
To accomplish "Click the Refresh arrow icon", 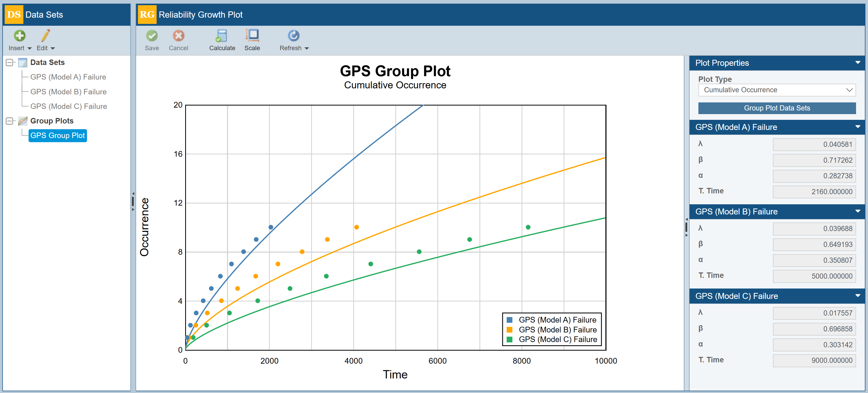I will 293,36.
